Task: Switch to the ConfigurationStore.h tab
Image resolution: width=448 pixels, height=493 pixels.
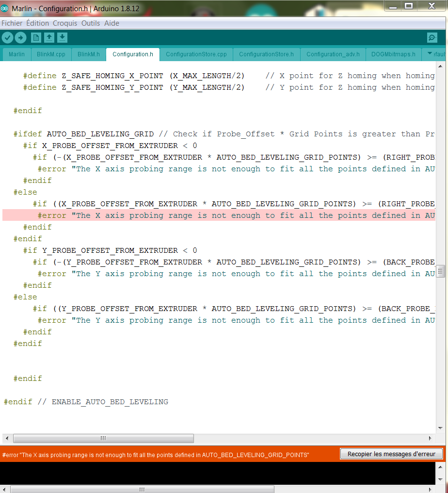Action: [x=266, y=54]
